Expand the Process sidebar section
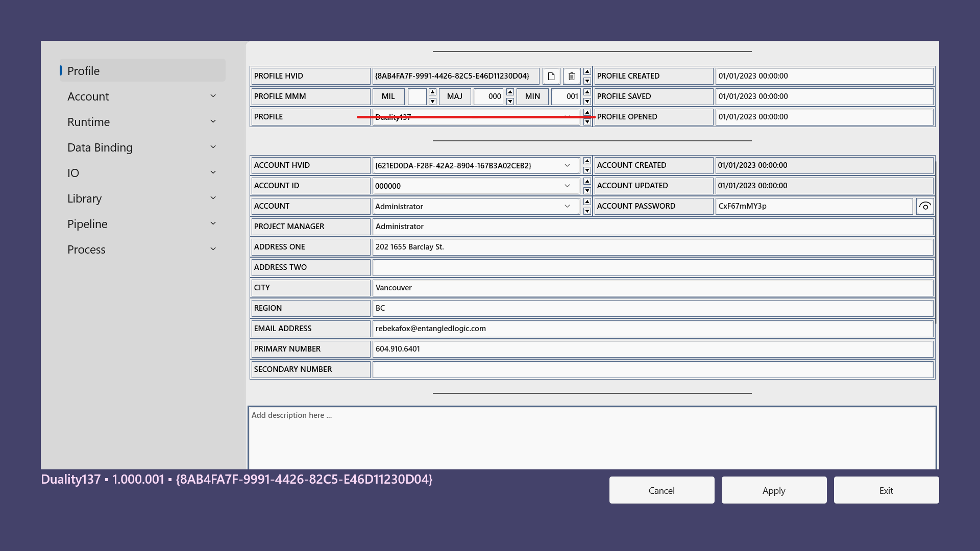Viewport: 980px width, 551px height. (142, 249)
